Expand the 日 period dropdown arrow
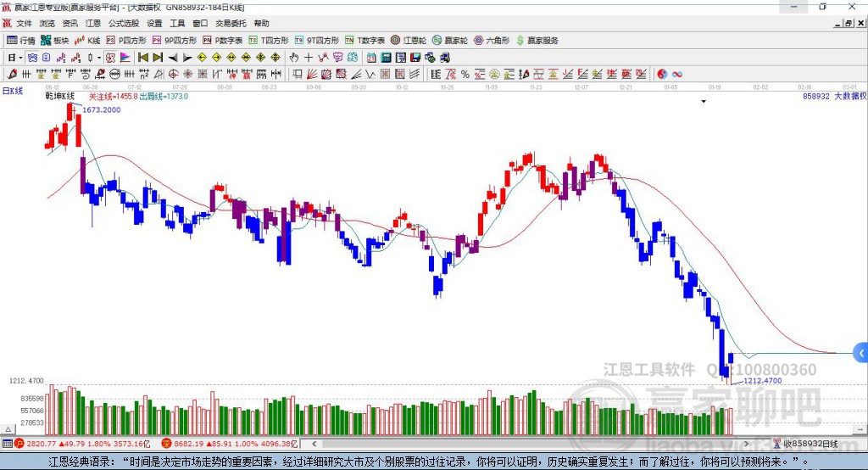This screenshot has width=868, height=470. tap(20, 58)
